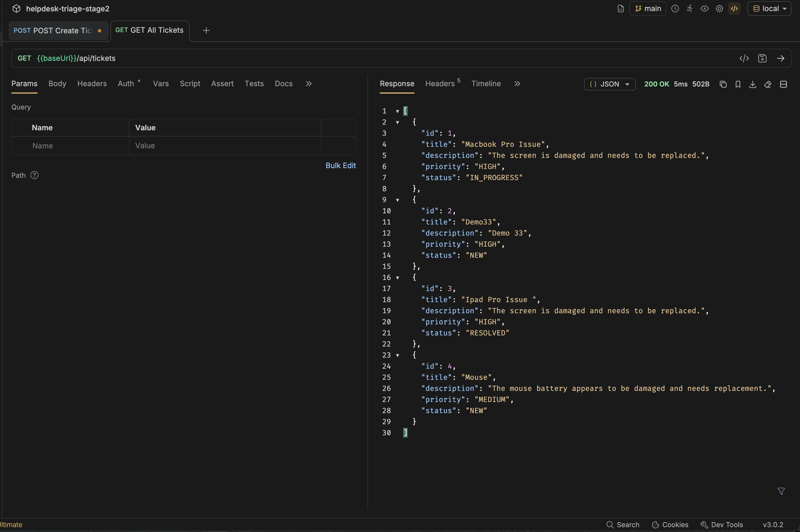Image resolution: width=800 pixels, height=532 pixels.
Task: Click the query Name input field
Action: coord(71,146)
